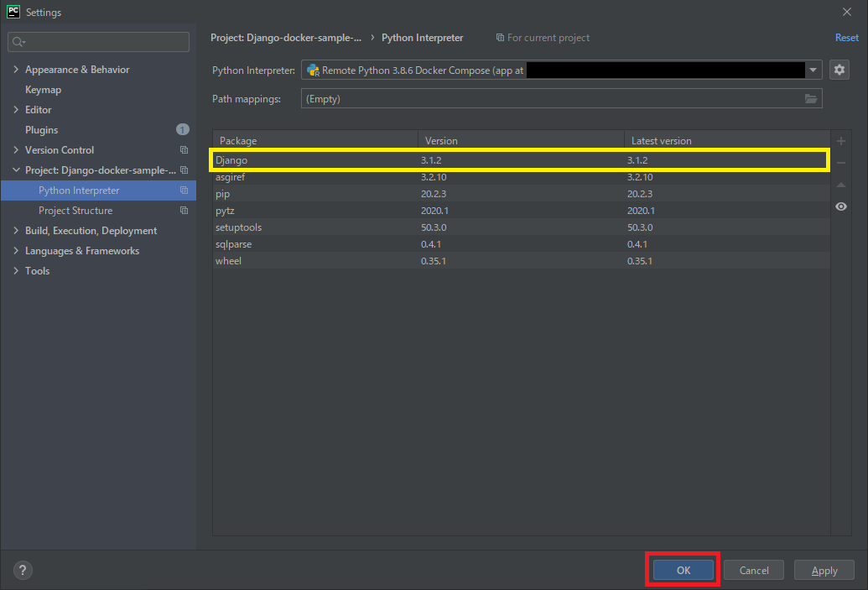Viewport: 868px width, 590px height.
Task: Select the Django package row
Action: (521, 160)
